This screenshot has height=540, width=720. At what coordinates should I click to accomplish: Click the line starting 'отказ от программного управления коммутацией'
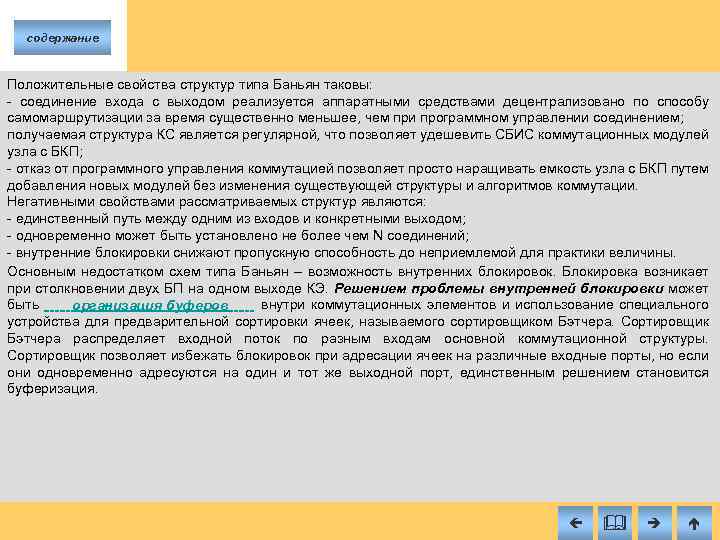coord(358,169)
